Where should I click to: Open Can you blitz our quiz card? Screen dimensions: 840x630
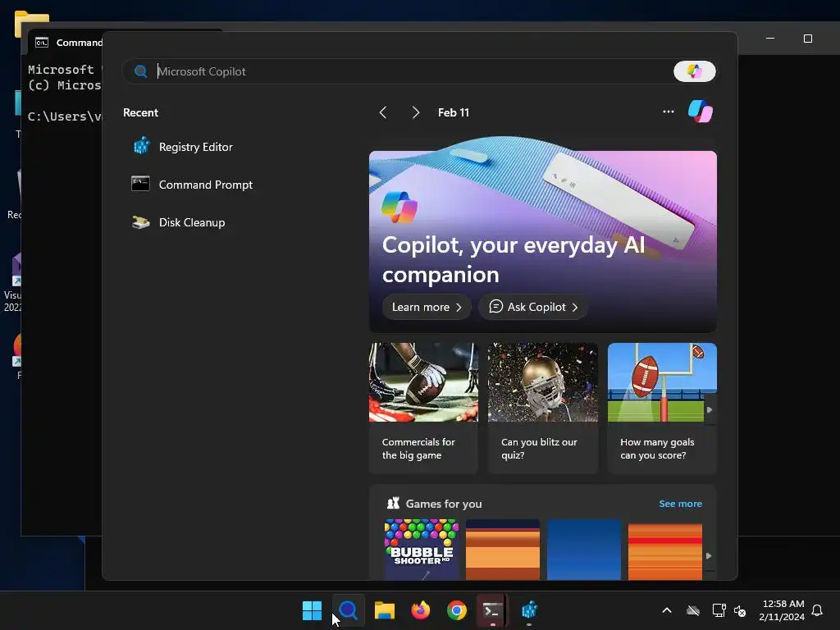543,409
